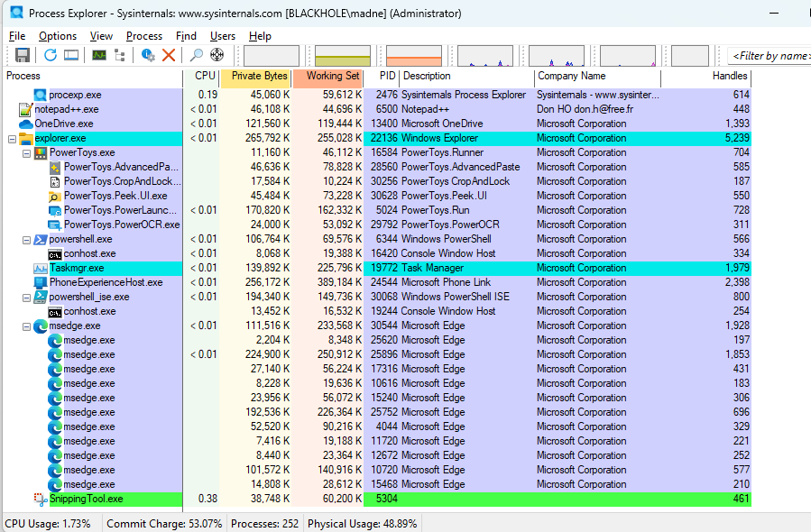Viewport: 811px width, 532px height.
Task: Open the Help menu
Action: [x=260, y=36]
